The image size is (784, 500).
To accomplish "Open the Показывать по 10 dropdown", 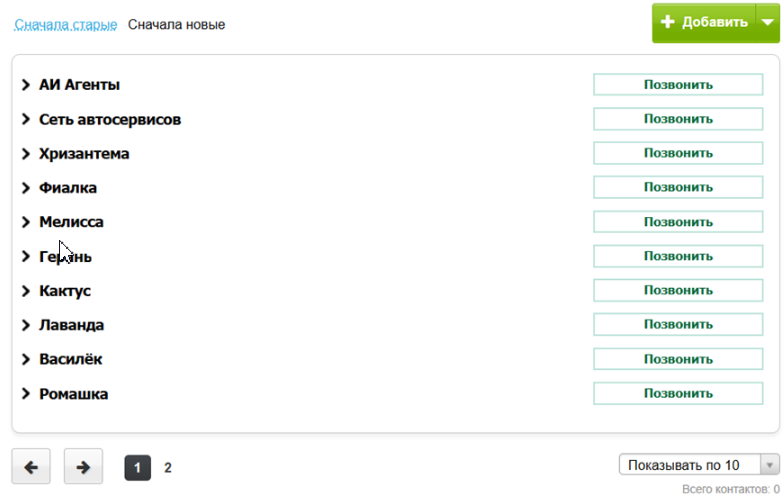I will 699,465.
